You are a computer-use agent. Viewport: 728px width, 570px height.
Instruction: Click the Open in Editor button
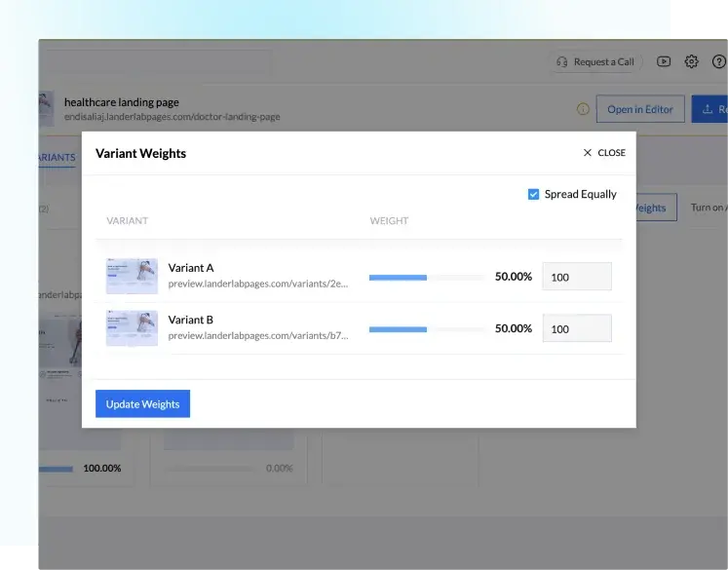click(x=639, y=109)
